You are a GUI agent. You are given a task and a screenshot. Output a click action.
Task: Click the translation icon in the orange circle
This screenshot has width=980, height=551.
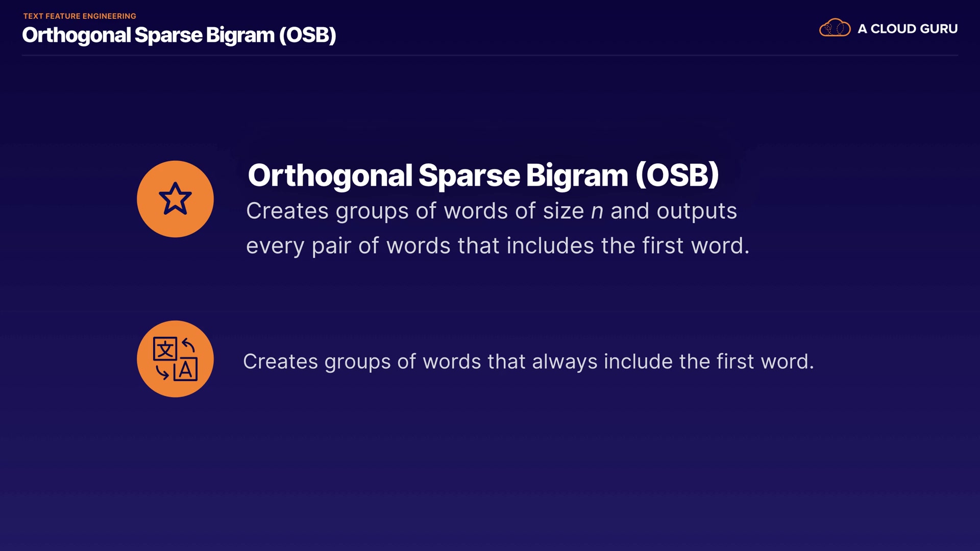tap(175, 359)
